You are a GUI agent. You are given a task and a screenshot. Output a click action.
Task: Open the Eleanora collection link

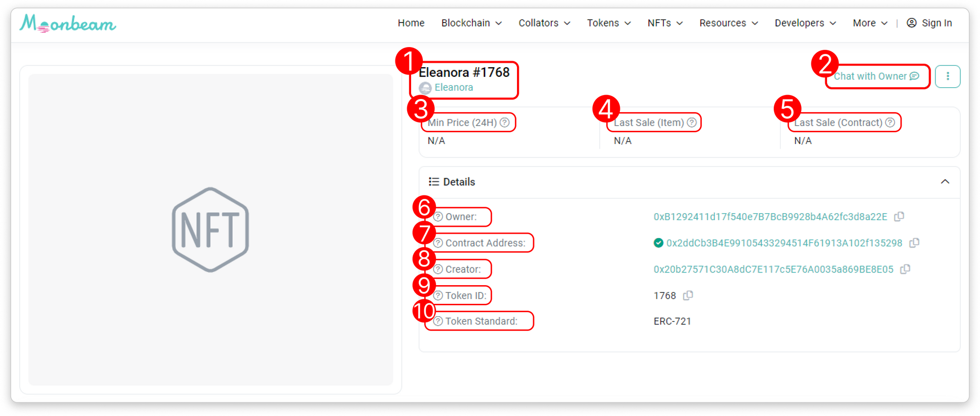pyautogui.click(x=453, y=88)
